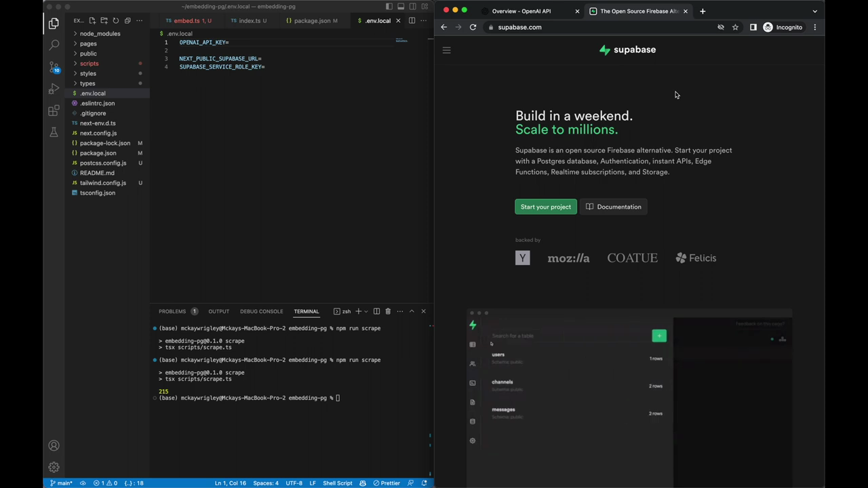This screenshot has width=868, height=488.
Task: Click the Prettier status bar item
Action: click(387, 483)
